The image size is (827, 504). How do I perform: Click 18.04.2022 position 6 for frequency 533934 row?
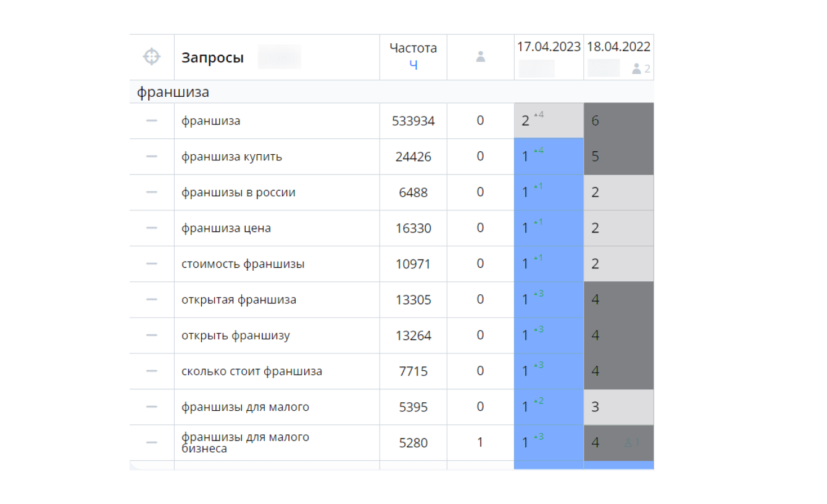[618, 121]
